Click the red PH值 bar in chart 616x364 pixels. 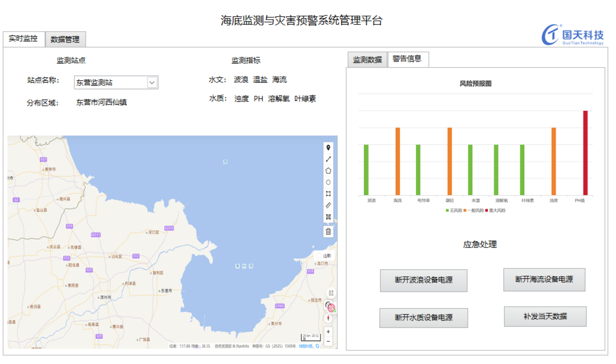click(x=585, y=153)
